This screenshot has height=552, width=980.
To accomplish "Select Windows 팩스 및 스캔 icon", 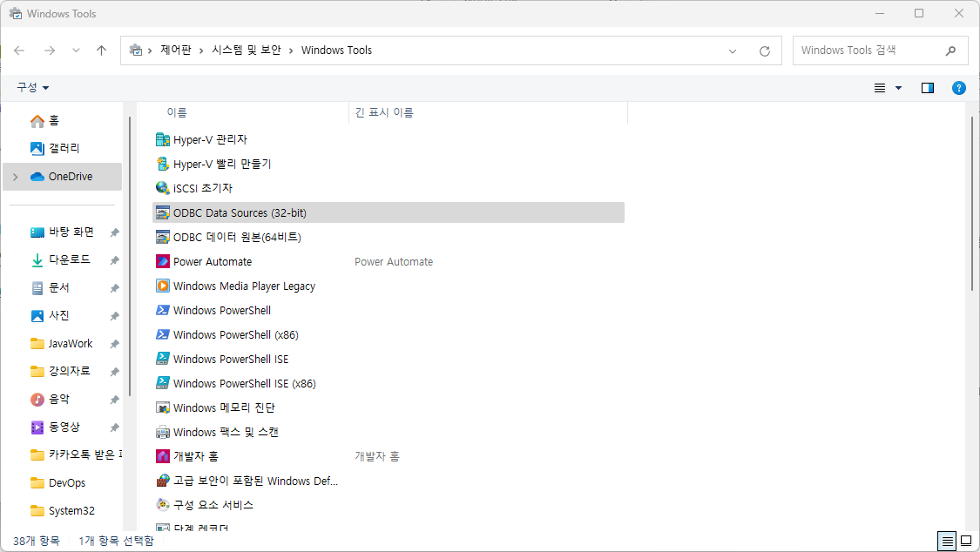I will (163, 432).
